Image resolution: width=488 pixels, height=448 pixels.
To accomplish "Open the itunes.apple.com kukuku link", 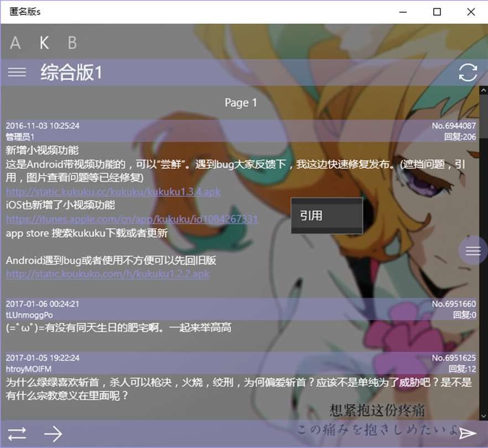I will 132,219.
